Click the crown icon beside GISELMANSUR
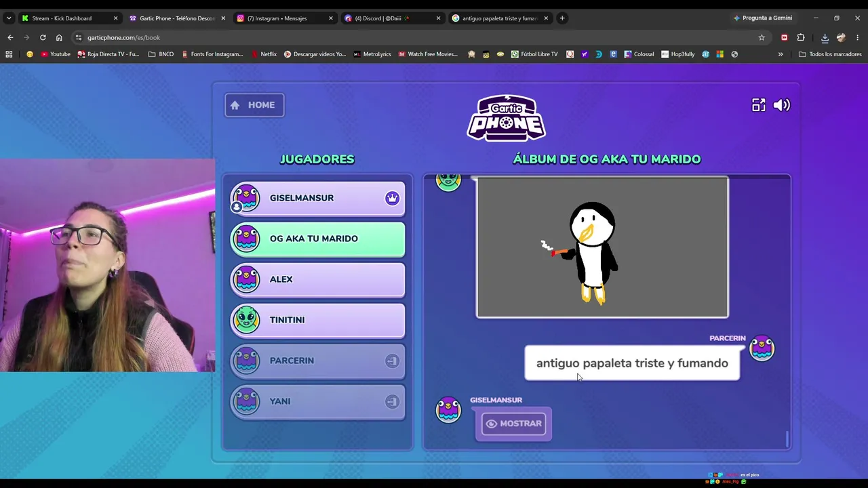The image size is (868, 488). (x=392, y=198)
